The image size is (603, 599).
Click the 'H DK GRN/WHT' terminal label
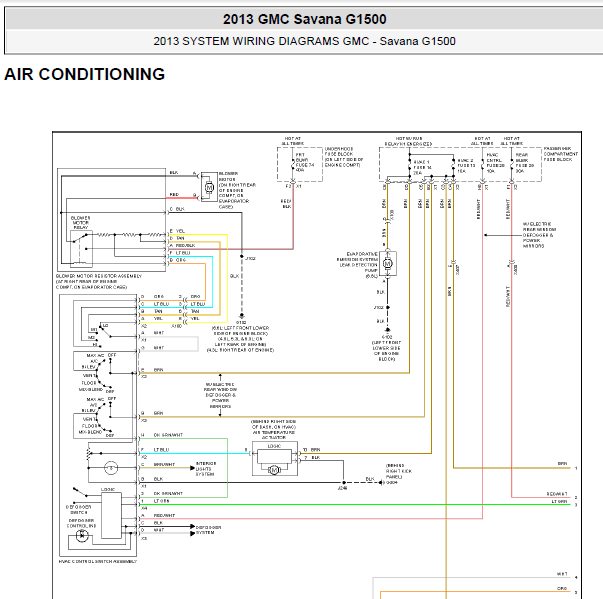[x=162, y=435]
